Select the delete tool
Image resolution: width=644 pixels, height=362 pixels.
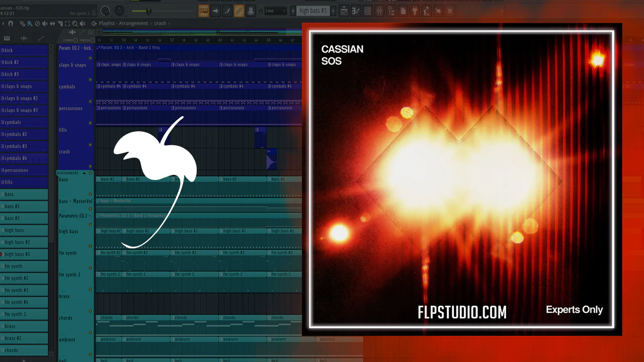pyautogui.click(x=37, y=24)
